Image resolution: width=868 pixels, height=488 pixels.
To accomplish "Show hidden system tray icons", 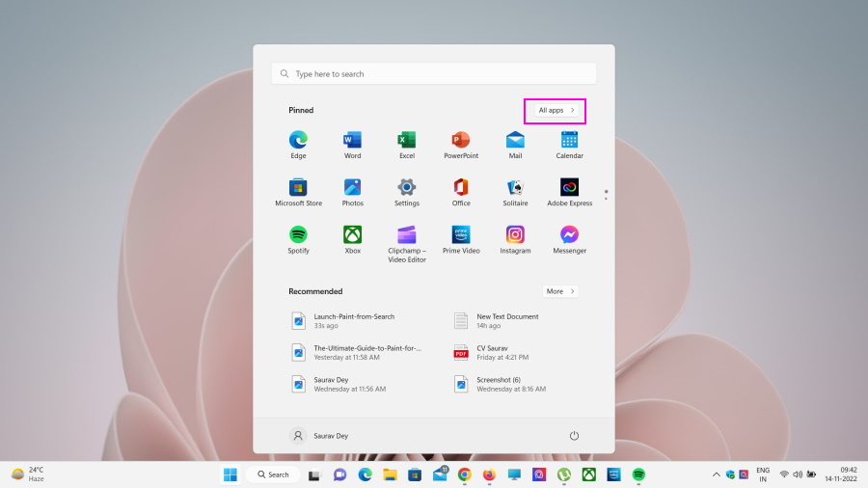I will tap(716, 474).
